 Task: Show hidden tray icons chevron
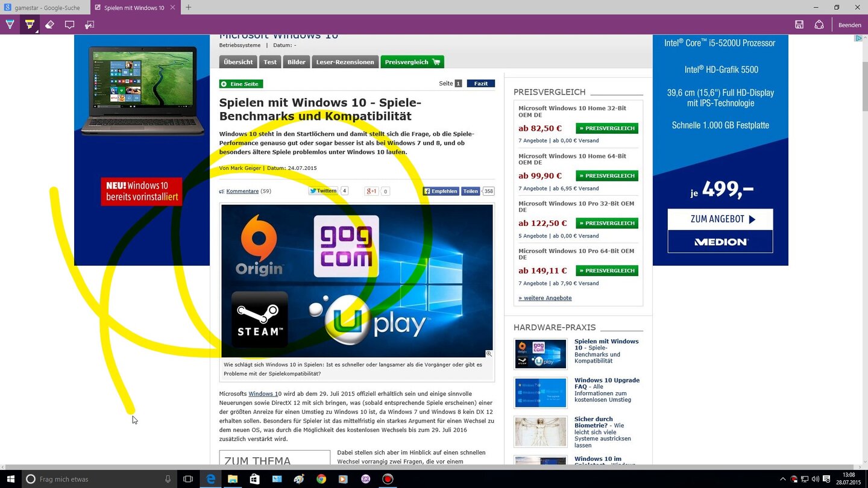(783, 479)
